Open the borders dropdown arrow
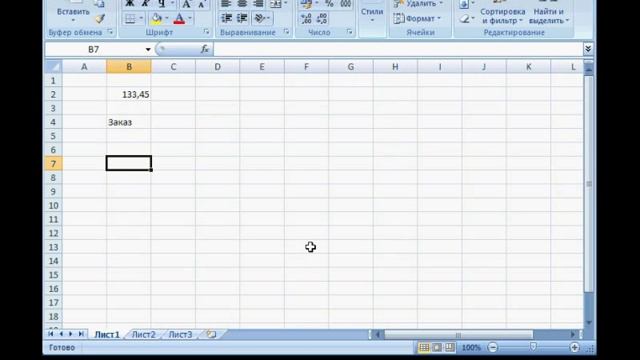The image size is (640, 360). click(141, 18)
